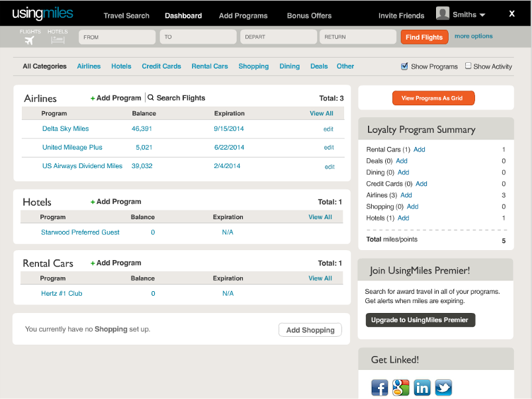Open the Hertz #1 Club program

(62, 294)
